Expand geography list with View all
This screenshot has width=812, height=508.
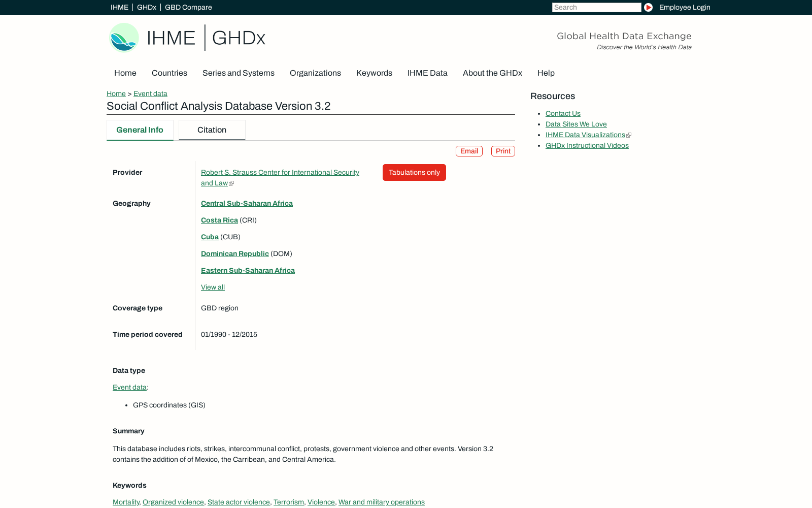(x=213, y=288)
